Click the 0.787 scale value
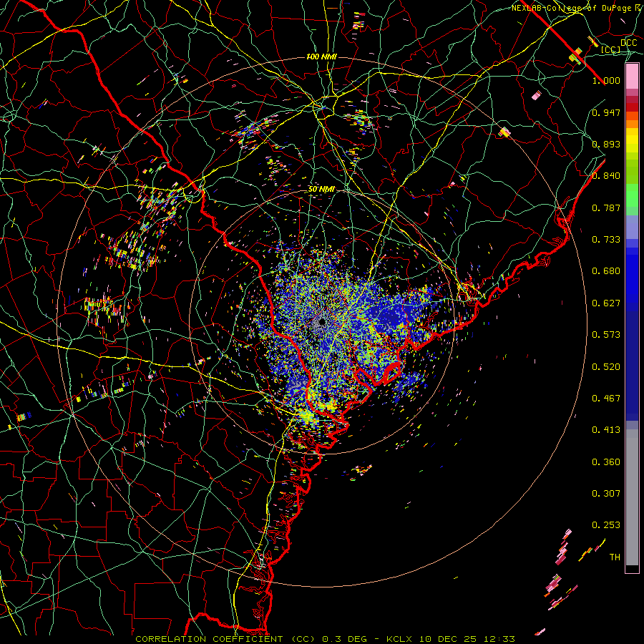 pos(606,208)
